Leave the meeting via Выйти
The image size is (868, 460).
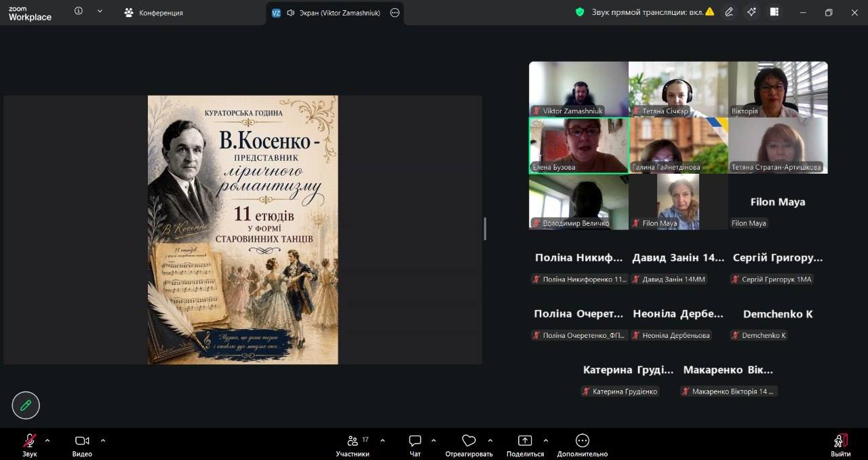point(840,442)
